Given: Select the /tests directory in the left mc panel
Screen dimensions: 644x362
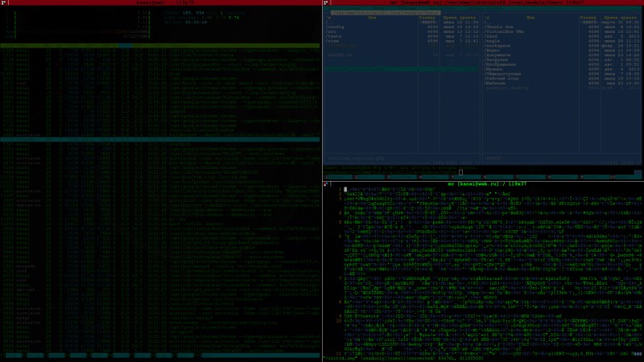Looking at the screenshot, I should [x=334, y=36].
